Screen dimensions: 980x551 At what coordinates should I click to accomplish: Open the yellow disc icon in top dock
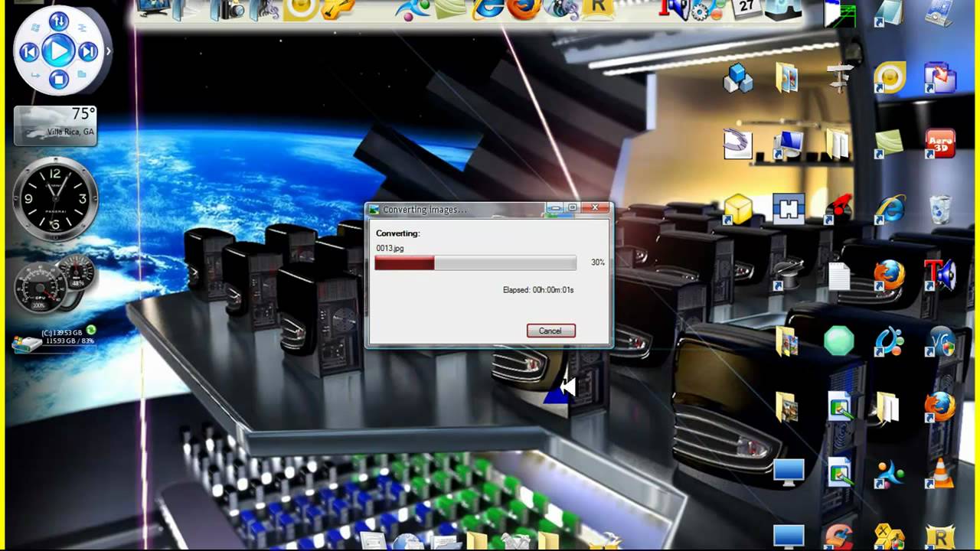point(300,9)
